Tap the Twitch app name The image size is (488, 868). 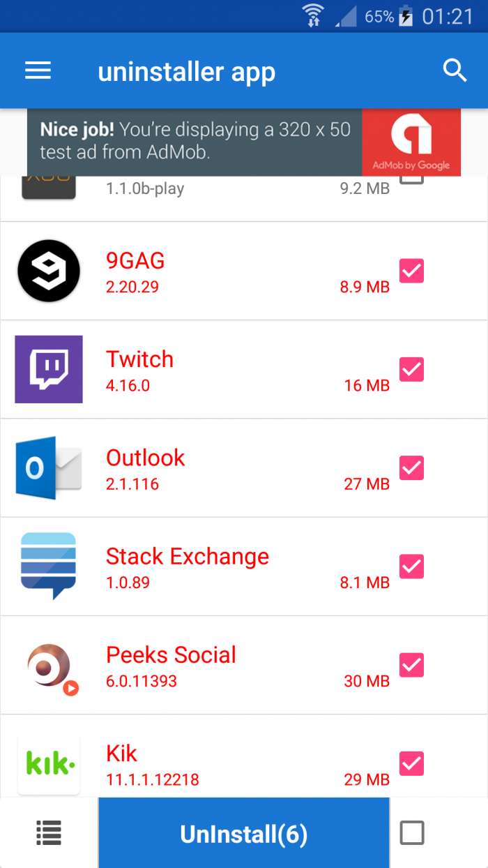tap(139, 359)
